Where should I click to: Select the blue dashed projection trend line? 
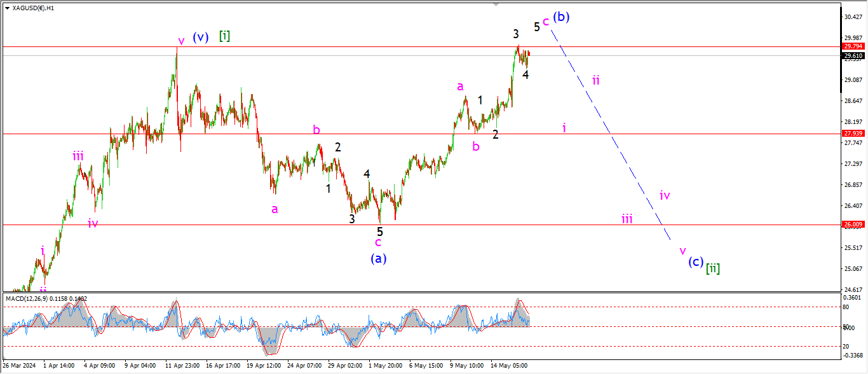pos(610,134)
